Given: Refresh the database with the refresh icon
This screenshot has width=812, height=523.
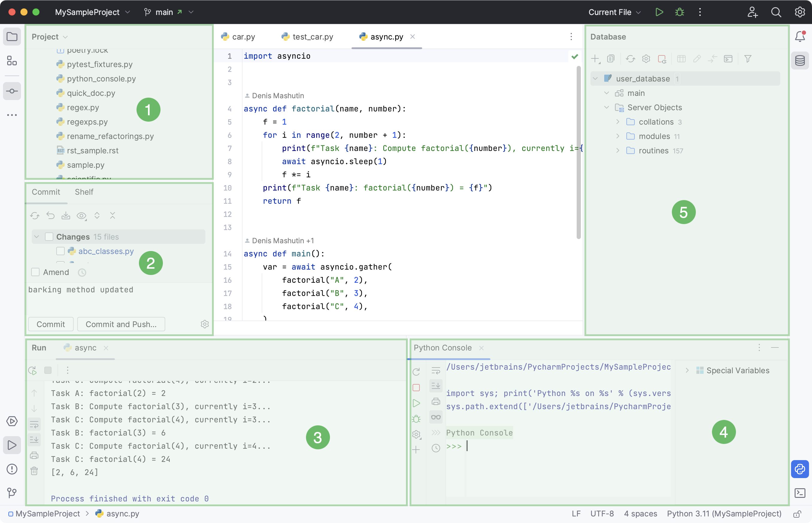Looking at the screenshot, I should point(630,59).
